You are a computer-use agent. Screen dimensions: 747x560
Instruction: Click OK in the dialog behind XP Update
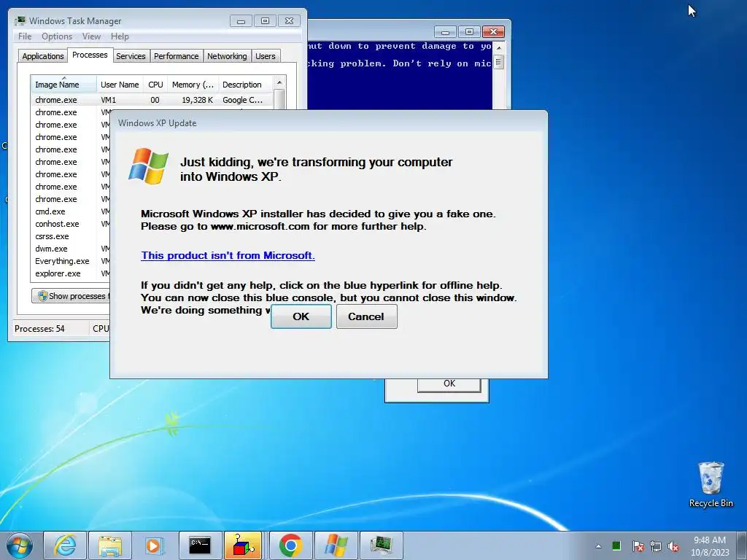coord(449,384)
